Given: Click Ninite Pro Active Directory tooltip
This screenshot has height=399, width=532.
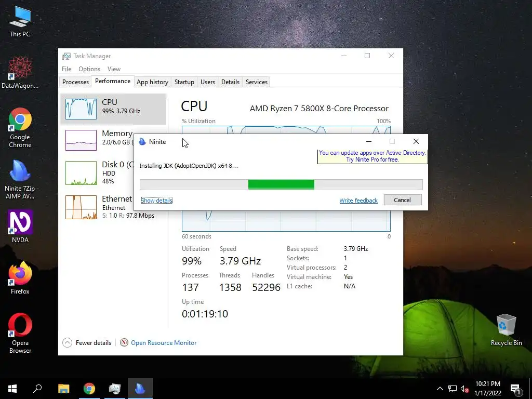Looking at the screenshot, I should pos(372,156).
